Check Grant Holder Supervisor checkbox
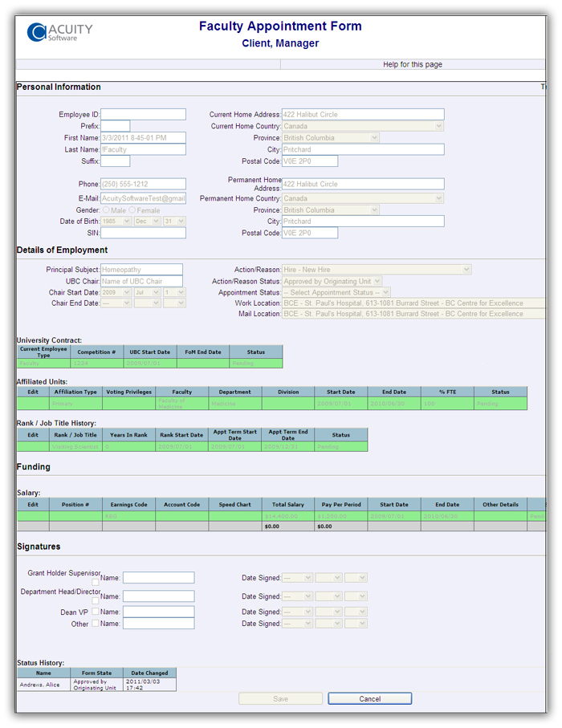 point(96,582)
